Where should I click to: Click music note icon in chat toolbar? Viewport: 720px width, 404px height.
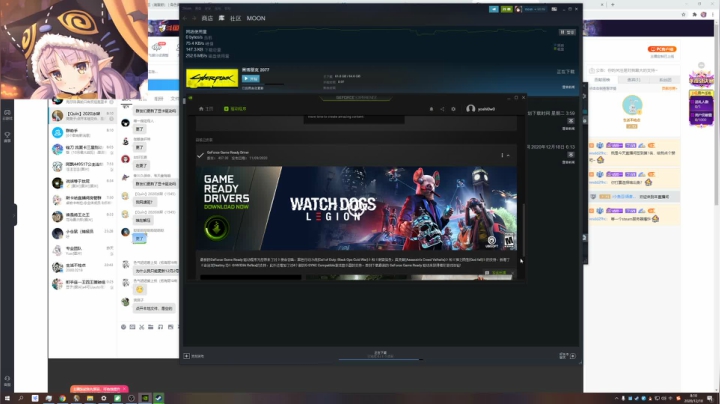click(x=160, y=327)
